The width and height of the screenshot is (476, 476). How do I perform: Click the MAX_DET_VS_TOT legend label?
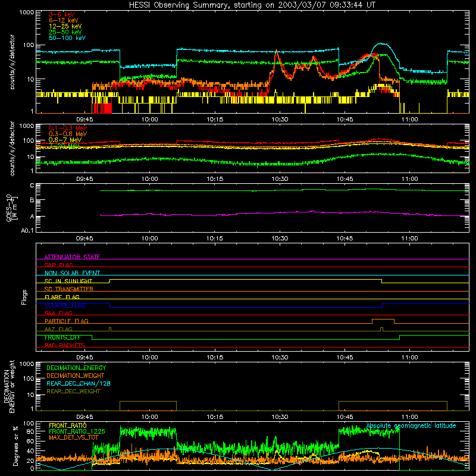click(x=74, y=437)
